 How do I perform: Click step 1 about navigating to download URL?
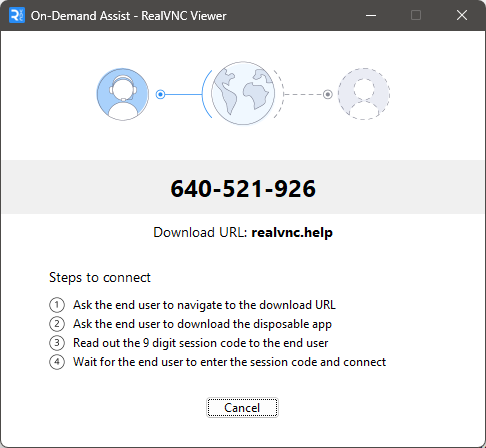click(204, 305)
